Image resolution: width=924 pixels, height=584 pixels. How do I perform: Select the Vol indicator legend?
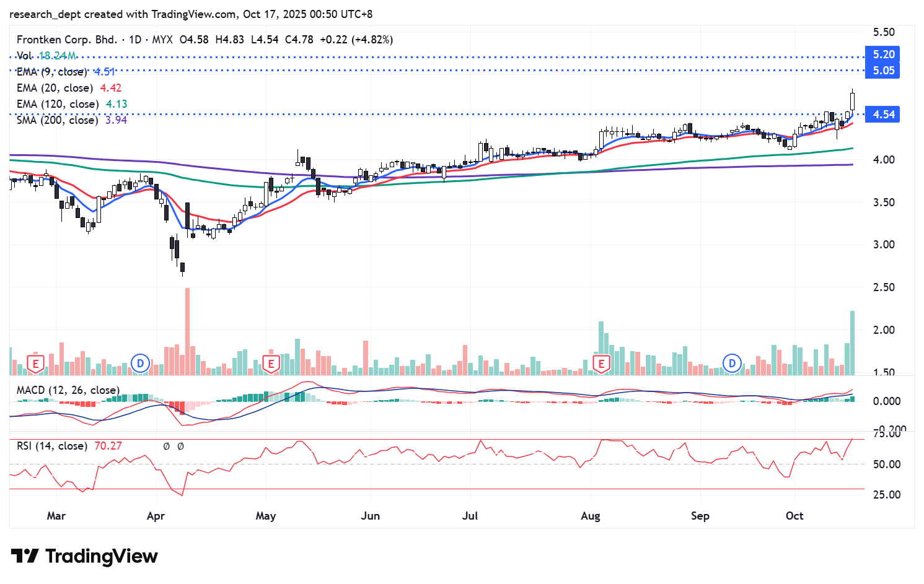24,56
